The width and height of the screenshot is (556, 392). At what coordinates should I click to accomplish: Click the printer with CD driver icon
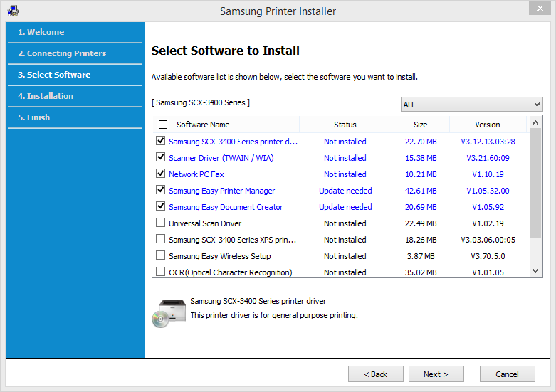169,313
